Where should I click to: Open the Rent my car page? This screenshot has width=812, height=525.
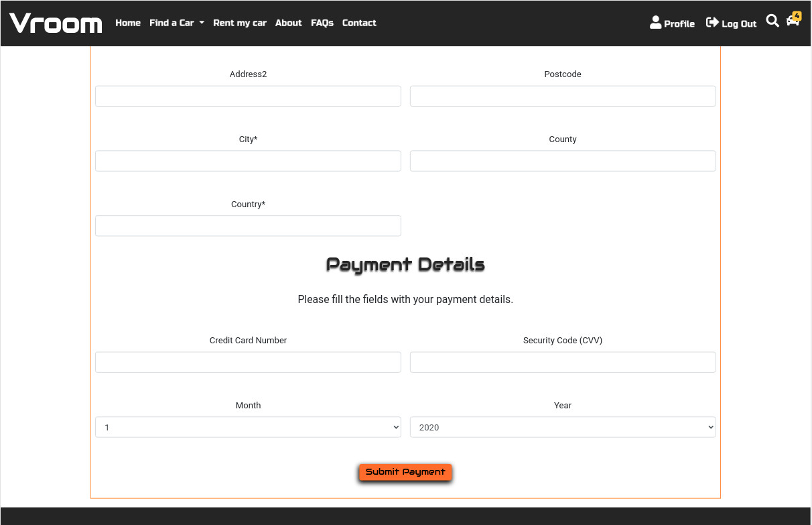(x=240, y=23)
